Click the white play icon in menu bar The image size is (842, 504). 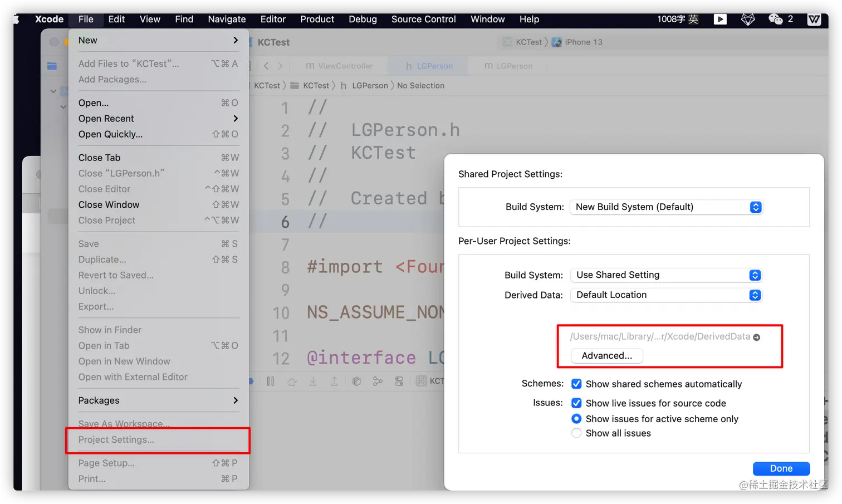[720, 19]
